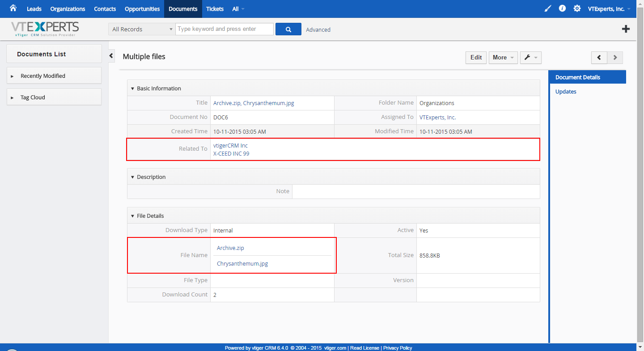Open the All Records search dropdown
This screenshot has height=351, width=644.
point(142,29)
